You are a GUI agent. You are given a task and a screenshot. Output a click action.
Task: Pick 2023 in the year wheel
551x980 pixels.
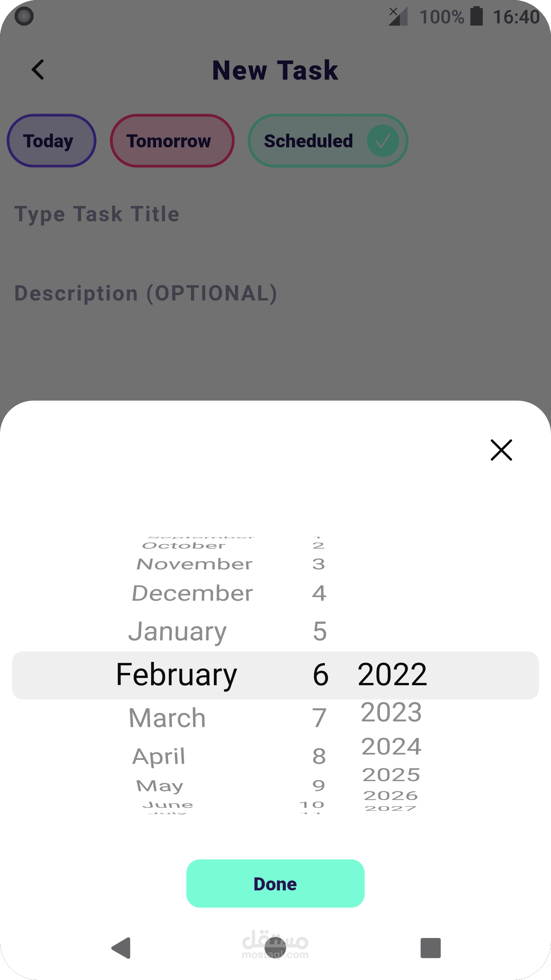[391, 712]
